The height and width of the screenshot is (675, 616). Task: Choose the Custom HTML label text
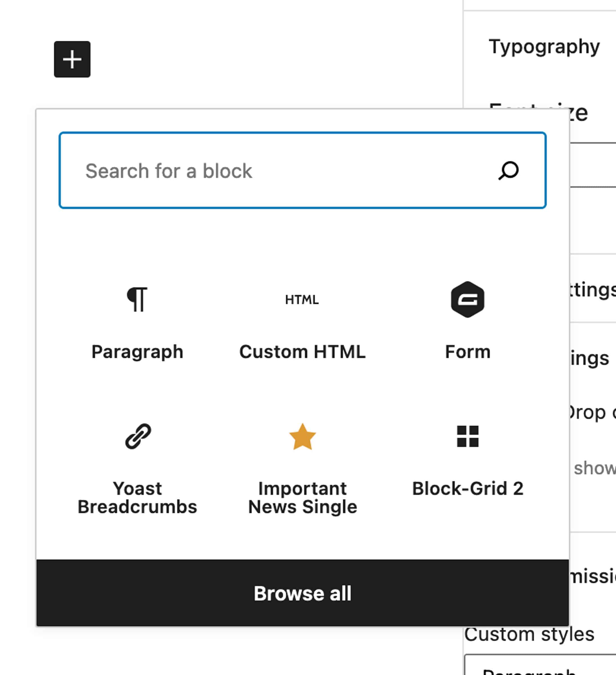[302, 352]
